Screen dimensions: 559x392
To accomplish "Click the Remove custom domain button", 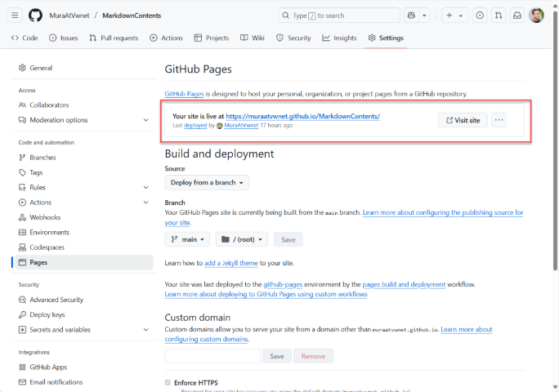I will [313, 356].
